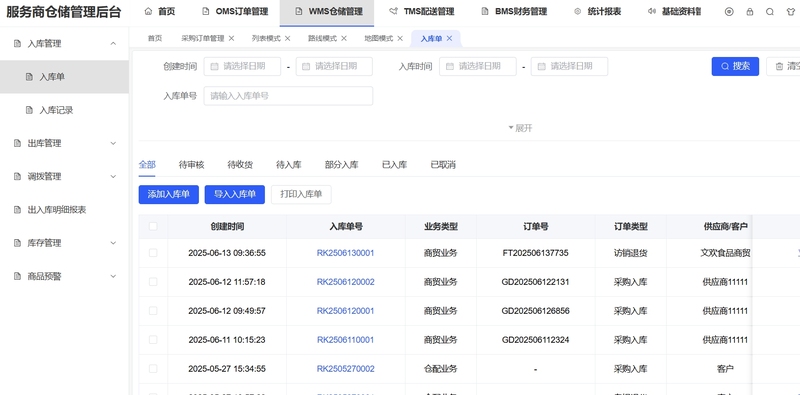Click the 打印入库单 button
This screenshot has width=800, height=395.
pyautogui.click(x=301, y=194)
